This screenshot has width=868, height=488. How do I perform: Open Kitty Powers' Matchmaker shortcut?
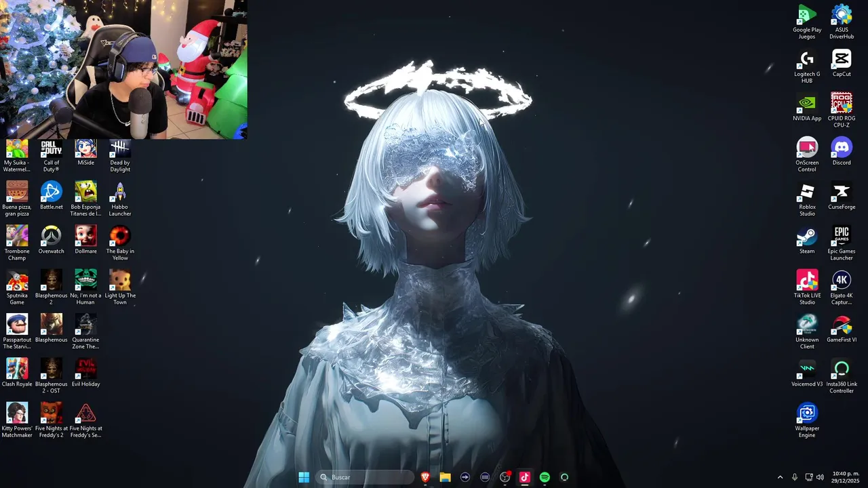(17, 420)
